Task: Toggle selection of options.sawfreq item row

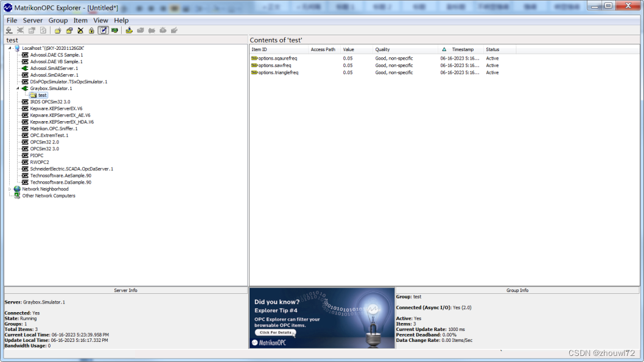Action: click(274, 65)
